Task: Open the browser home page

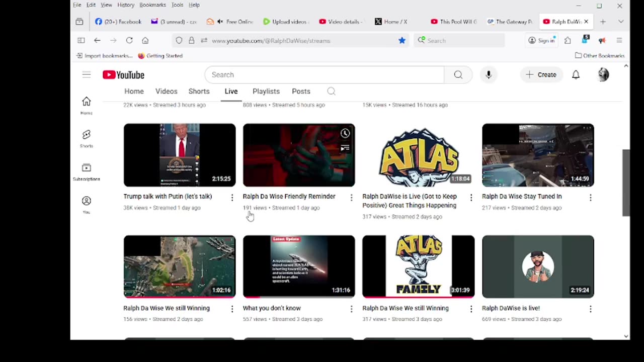Action: 145,40
